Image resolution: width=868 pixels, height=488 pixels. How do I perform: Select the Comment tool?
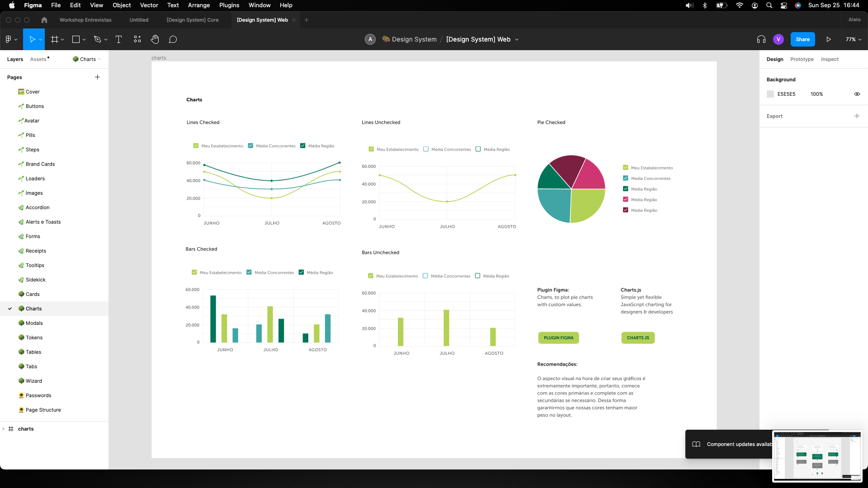(x=173, y=39)
